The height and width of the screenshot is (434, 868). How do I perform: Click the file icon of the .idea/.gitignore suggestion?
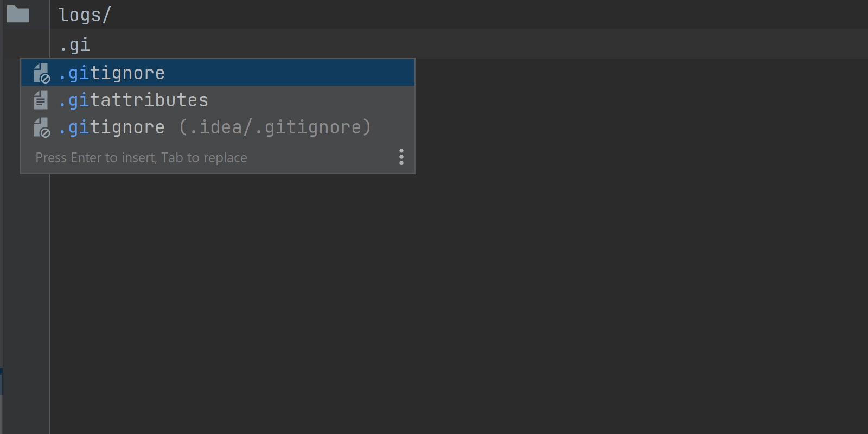(41, 127)
